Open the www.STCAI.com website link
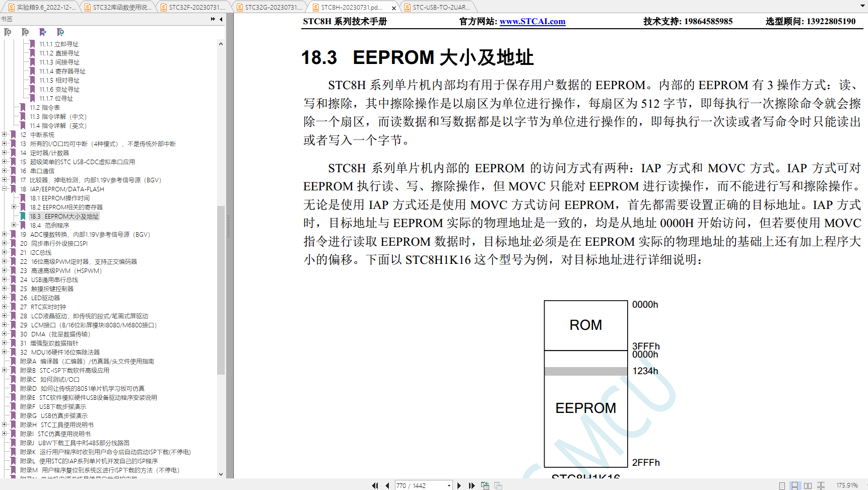This screenshot has height=490, width=868. click(532, 22)
